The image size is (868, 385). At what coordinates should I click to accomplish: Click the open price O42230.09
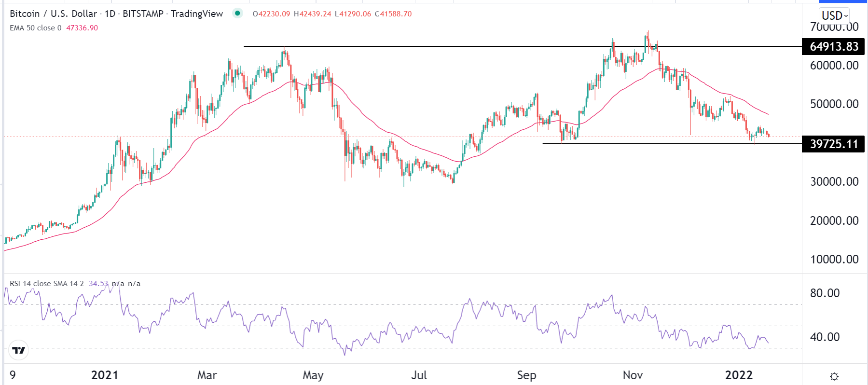(272, 14)
